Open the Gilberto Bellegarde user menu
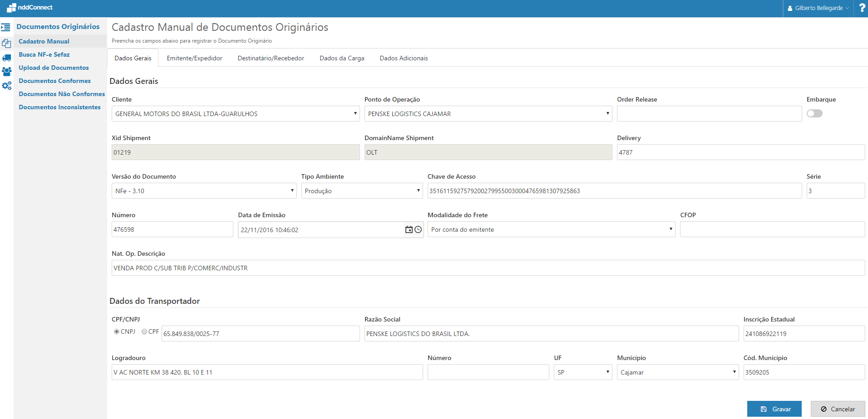Screen dimensions: 868x419 tap(818, 8)
